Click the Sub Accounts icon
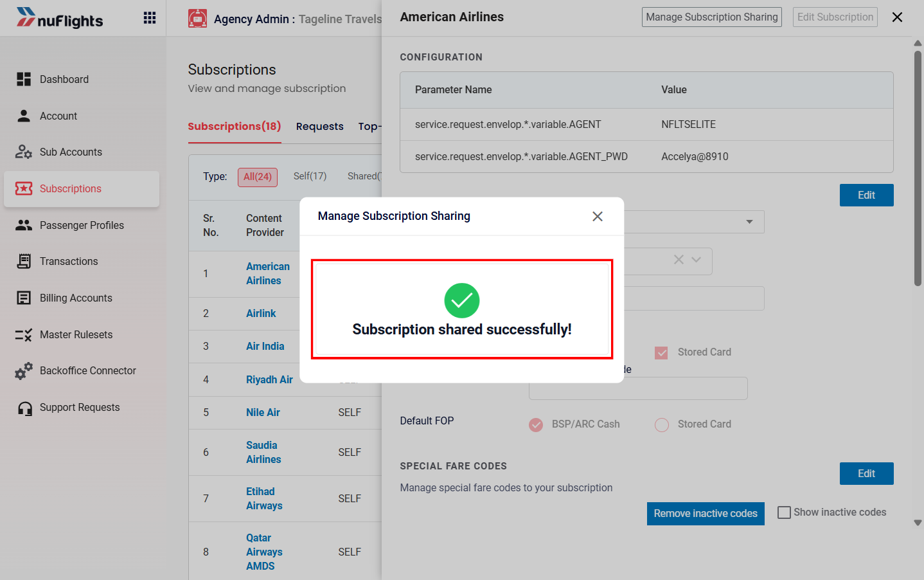Viewport: 924px width, 580px height. (24, 152)
